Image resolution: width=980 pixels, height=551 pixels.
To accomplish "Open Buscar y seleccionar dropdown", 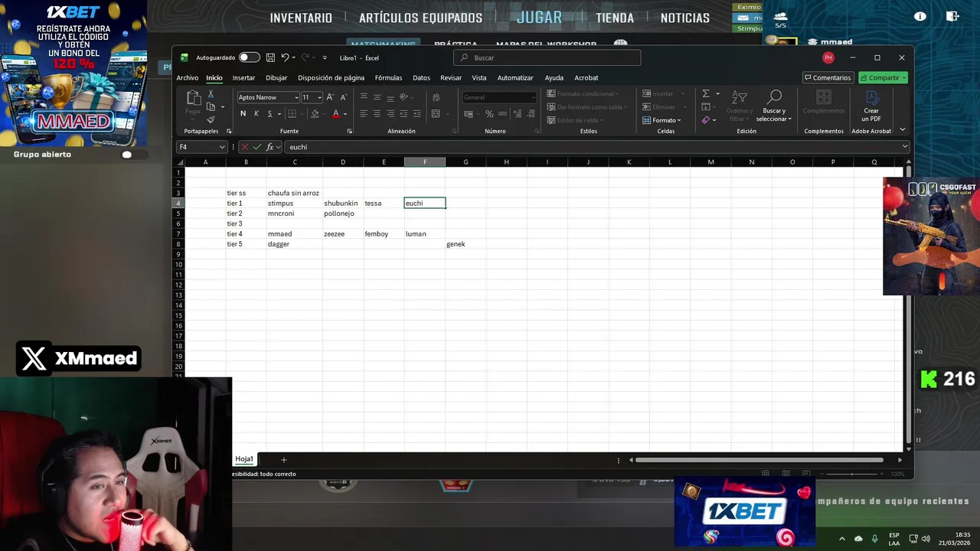I will coord(774,106).
